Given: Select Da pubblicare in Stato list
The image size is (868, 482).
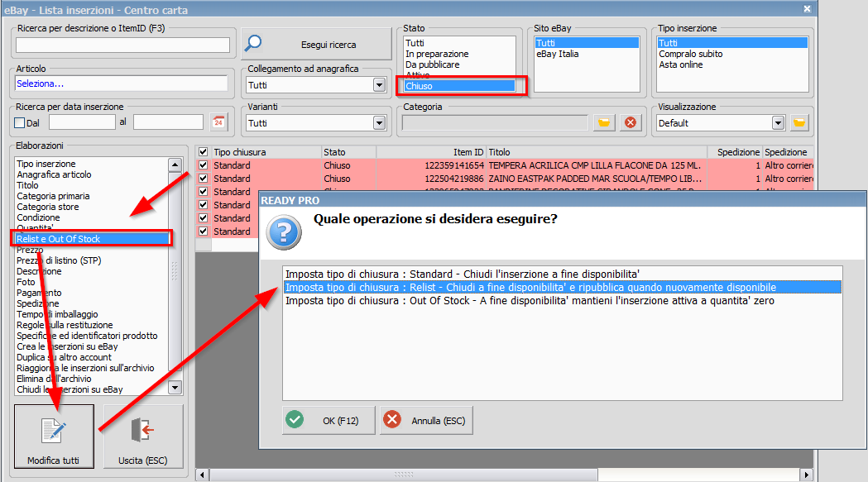Looking at the screenshot, I should pos(459,64).
